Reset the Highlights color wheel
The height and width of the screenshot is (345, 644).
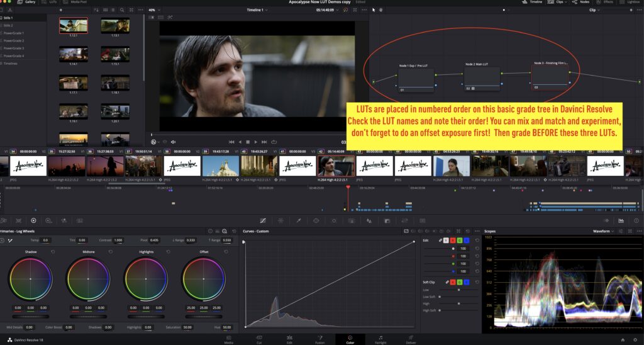[169, 252]
